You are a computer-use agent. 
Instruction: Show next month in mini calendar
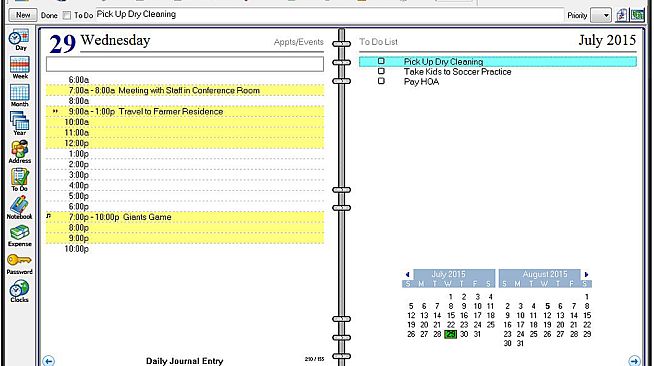coord(586,274)
